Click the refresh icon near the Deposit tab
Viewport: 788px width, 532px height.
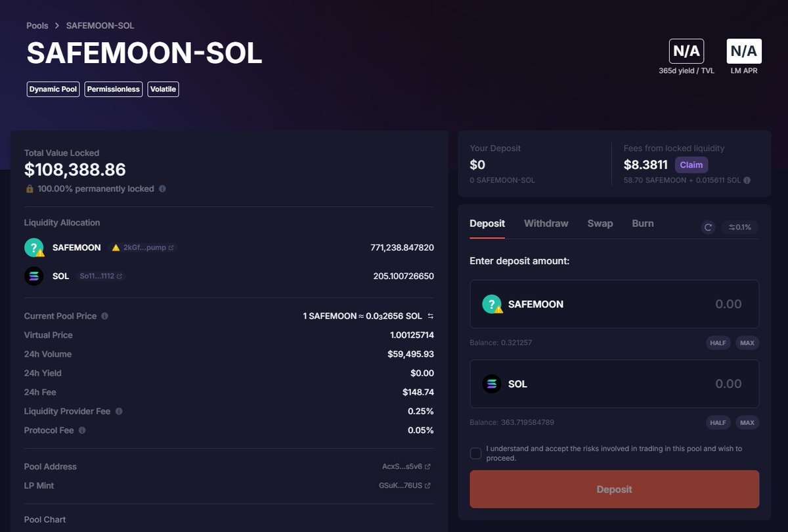708,227
